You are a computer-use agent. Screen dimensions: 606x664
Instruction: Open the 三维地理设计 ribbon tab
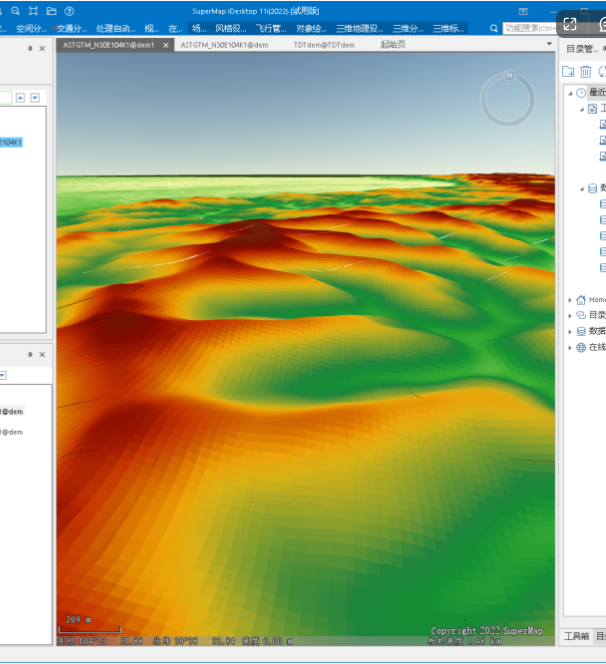coord(359,29)
